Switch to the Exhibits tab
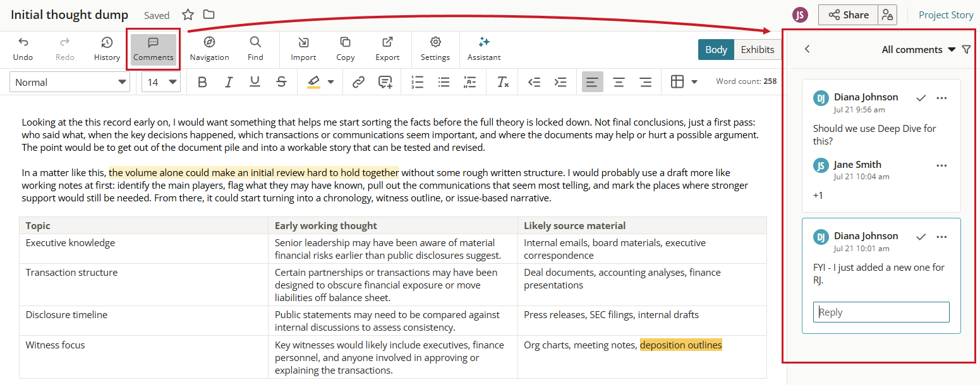The image size is (980, 385). (x=758, y=50)
